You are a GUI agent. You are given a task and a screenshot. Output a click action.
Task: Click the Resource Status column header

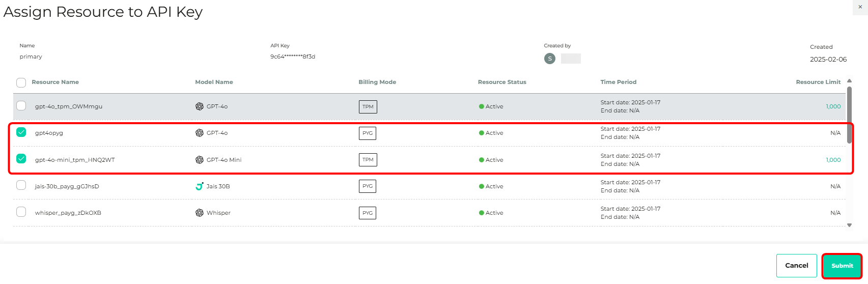coord(502,82)
